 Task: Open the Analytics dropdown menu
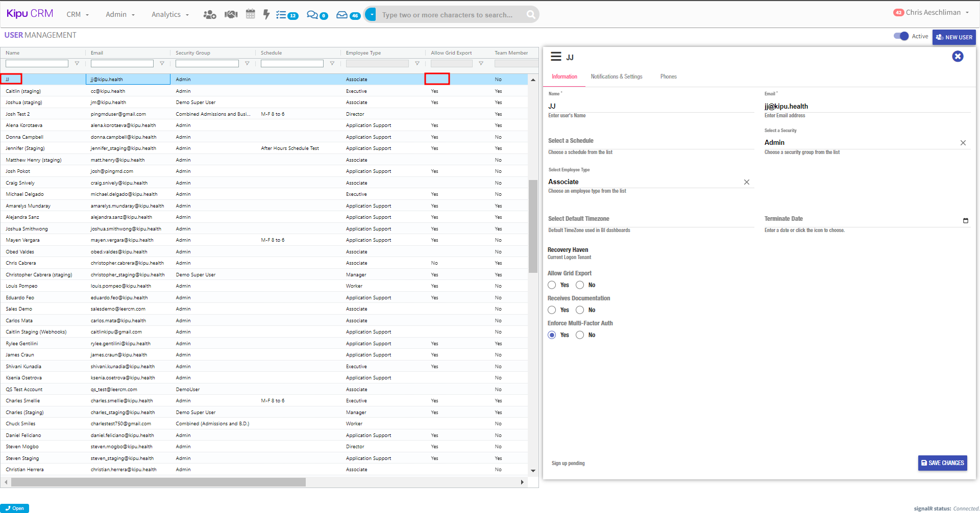[170, 15]
